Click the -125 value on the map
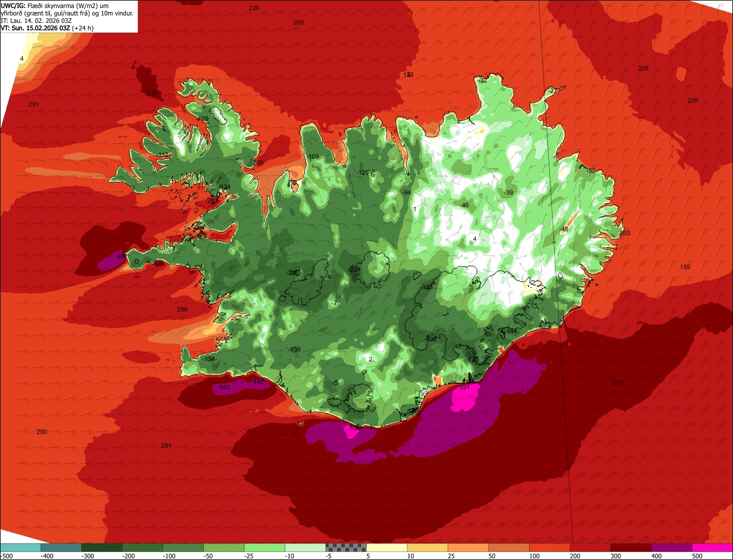The width and height of the screenshot is (733, 560). (x=362, y=172)
